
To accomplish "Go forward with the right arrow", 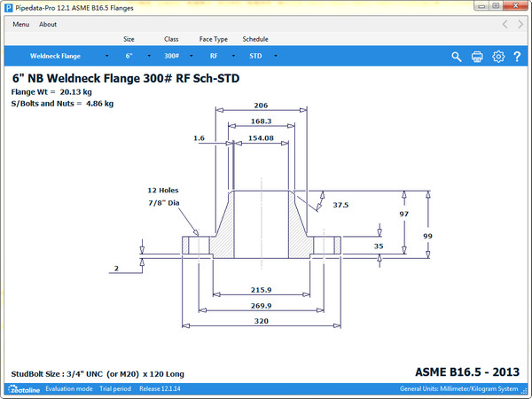I will coord(520,24).
